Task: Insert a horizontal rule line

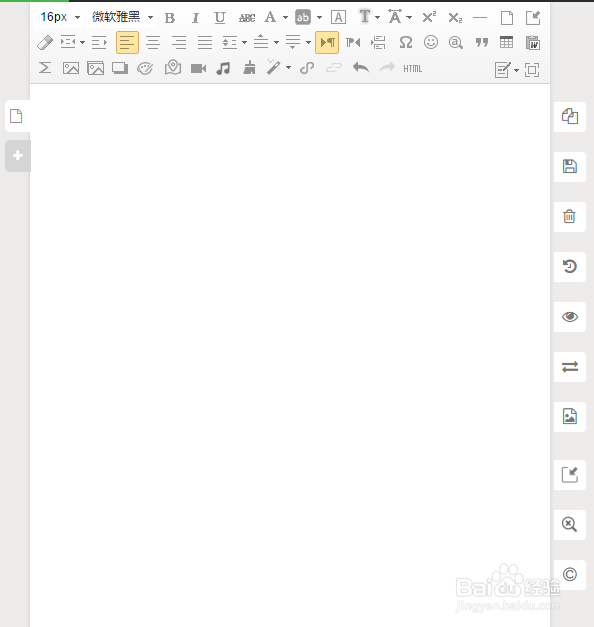Action: pyautogui.click(x=480, y=18)
